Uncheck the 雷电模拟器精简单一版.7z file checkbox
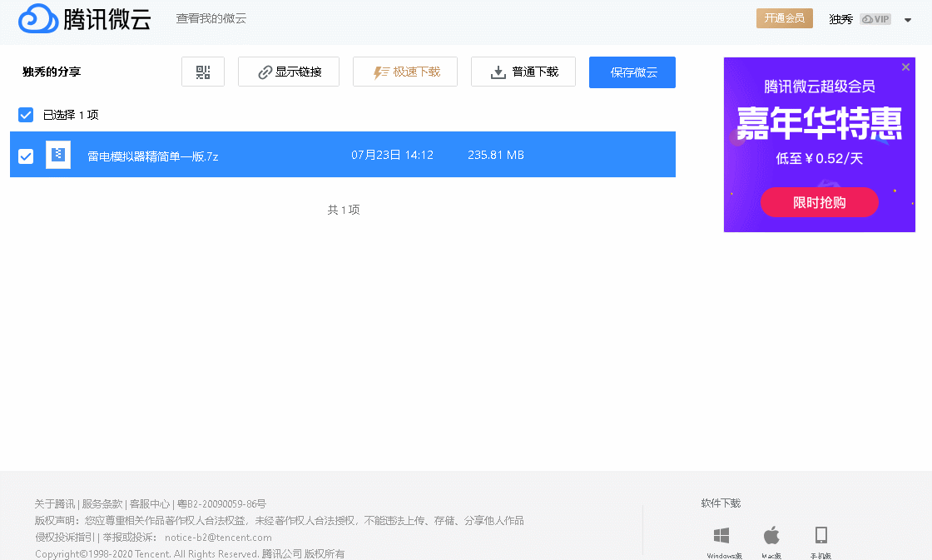This screenshot has height=560, width=932. click(x=26, y=156)
